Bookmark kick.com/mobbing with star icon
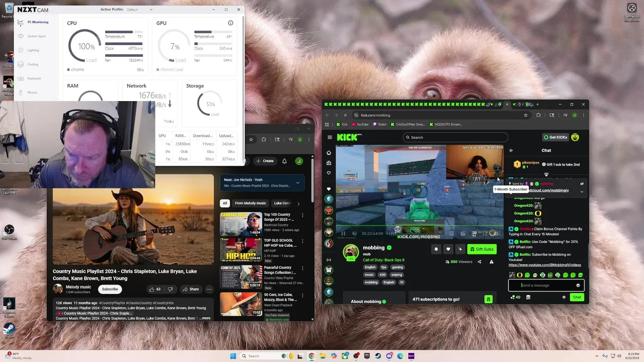 pos(526,115)
